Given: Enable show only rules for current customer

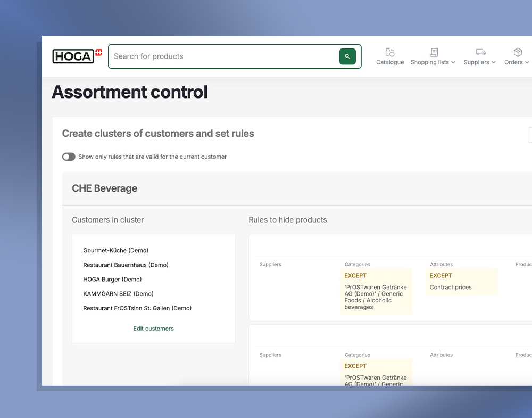Looking at the screenshot, I should click(69, 157).
